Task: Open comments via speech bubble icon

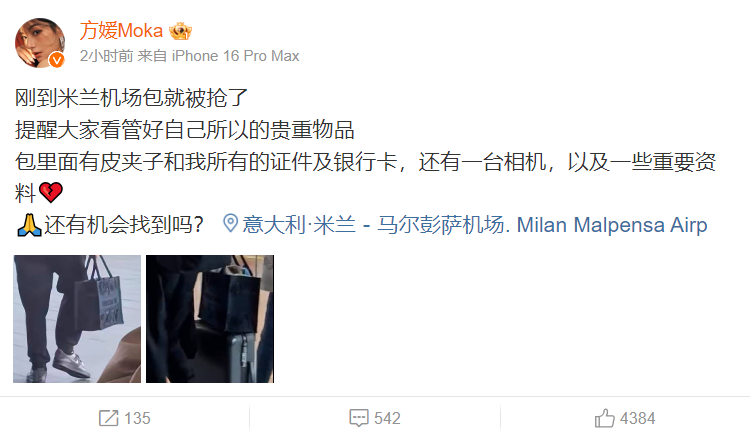Action: pyautogui.click(x=359, y=418)
